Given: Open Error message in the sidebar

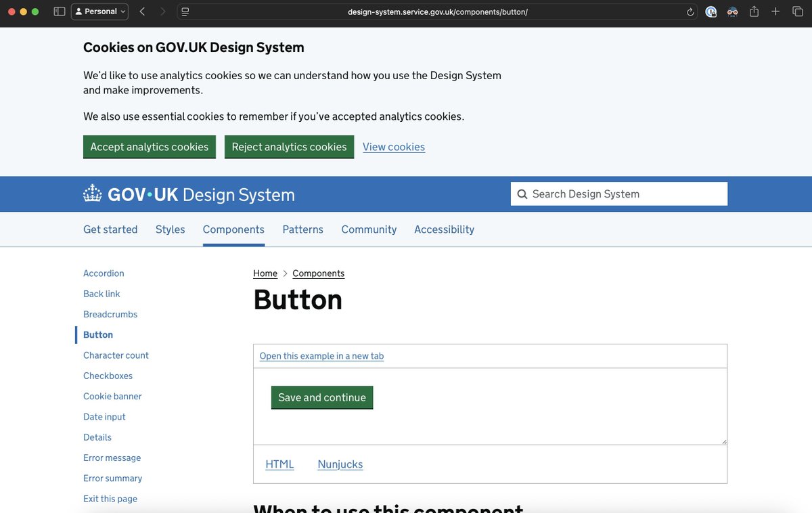Looking at the screenshot, I should (112, 458).
